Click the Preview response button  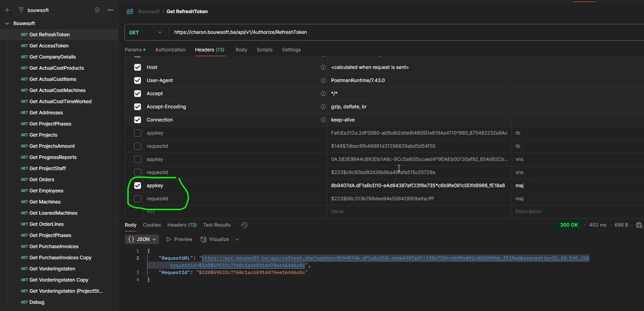(x=179, y=239)
